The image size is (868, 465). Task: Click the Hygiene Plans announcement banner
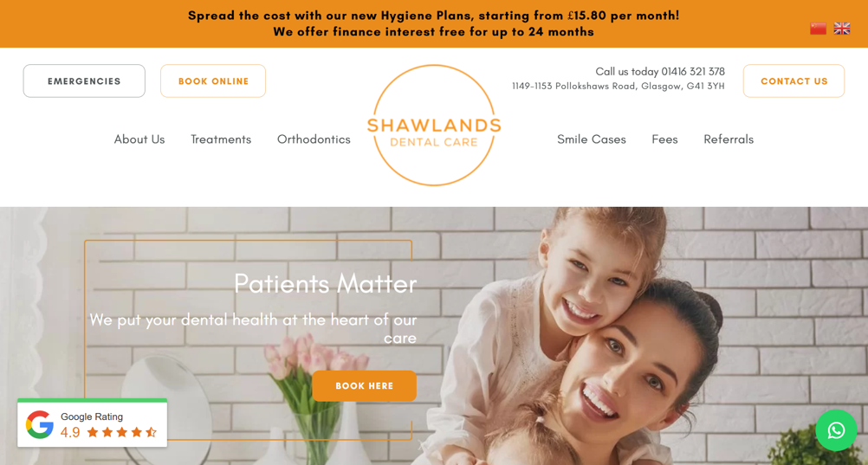[x=434, y=23]
